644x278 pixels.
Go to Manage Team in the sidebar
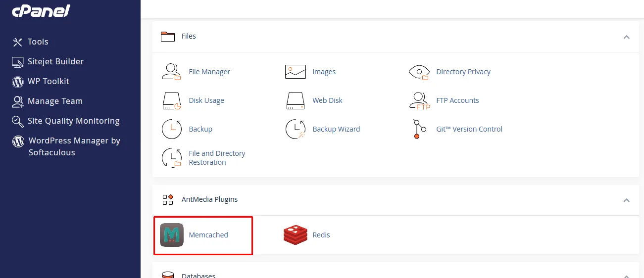click(x=54, y=101)
